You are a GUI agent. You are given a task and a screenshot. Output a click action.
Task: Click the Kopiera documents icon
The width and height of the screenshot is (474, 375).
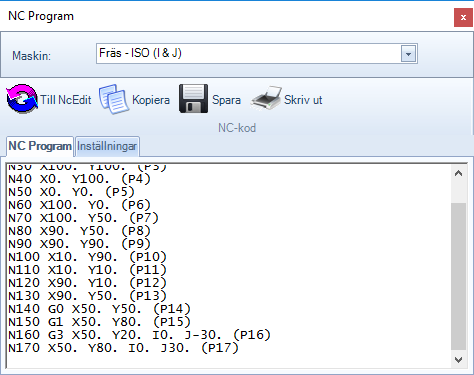click(x=114, y=99)
